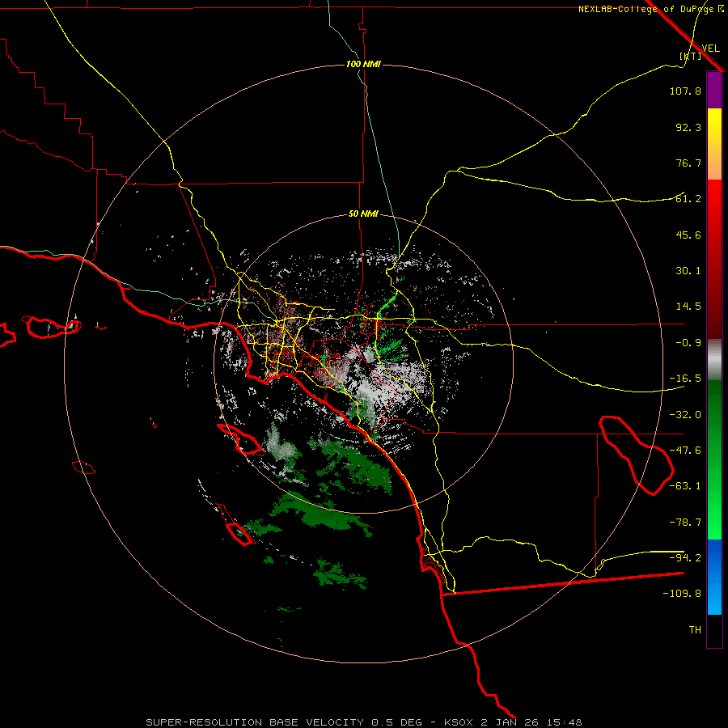The height and width of the screenshot is (728, 728).
Task: Select the 76.7 scale label
Action: point(688,163)
